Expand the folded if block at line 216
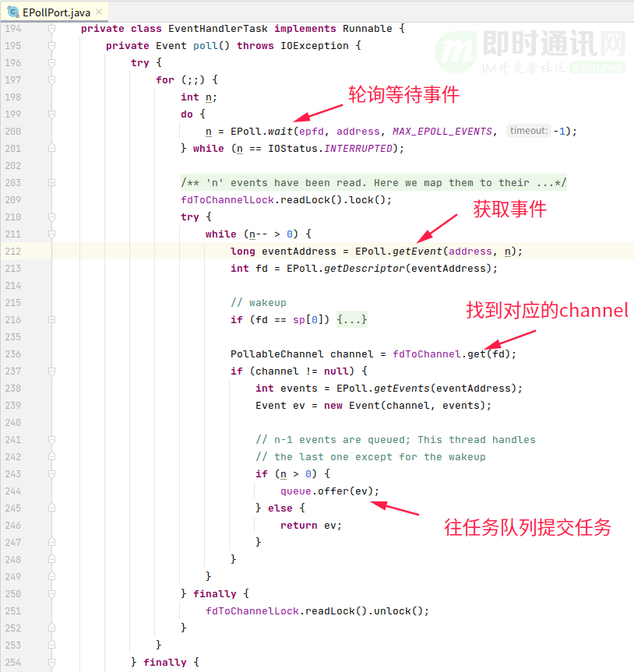634x672 pixels. [52, 320]
